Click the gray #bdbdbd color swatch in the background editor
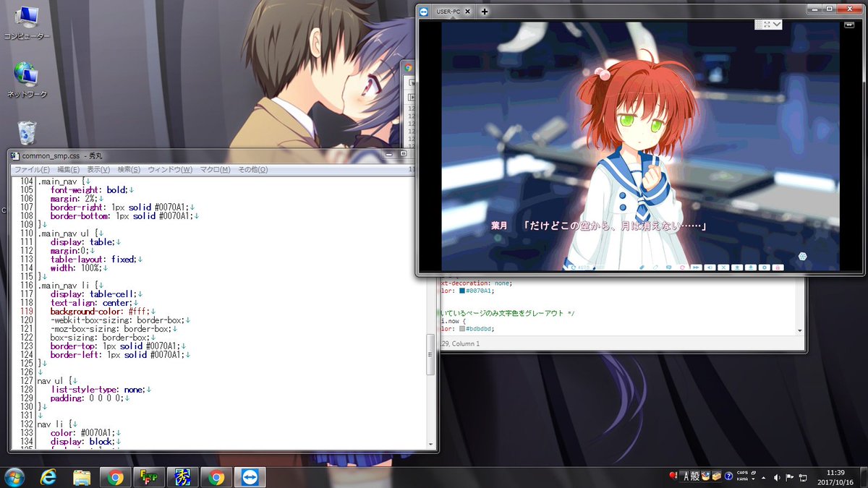This screenshot has height=488, width=868. pos(463,328)
